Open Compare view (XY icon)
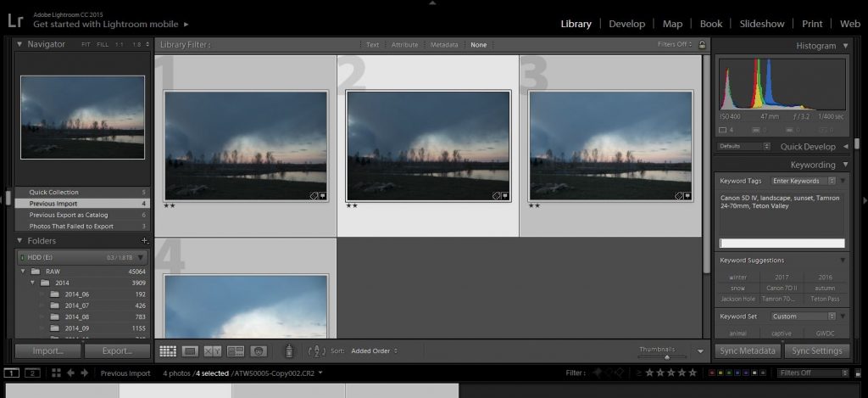Image resolution: width=868 pixels, height=398 pixels. [x=213, y=350]
